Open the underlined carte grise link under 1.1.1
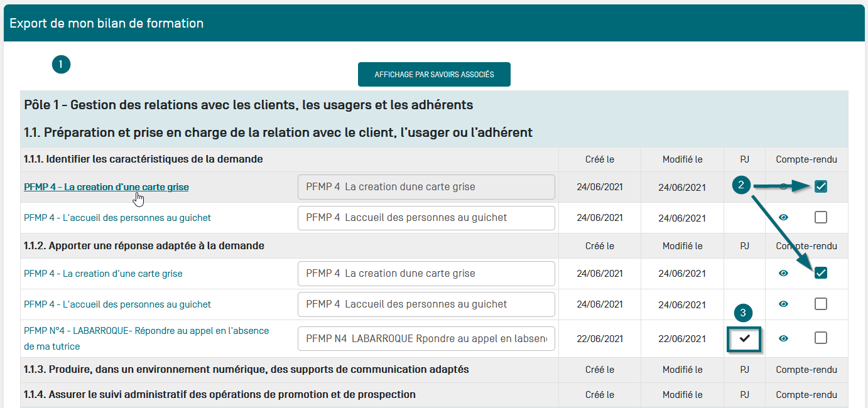Image resolution: width=868 pixels, height=408 pixels. tap(106, 187)
